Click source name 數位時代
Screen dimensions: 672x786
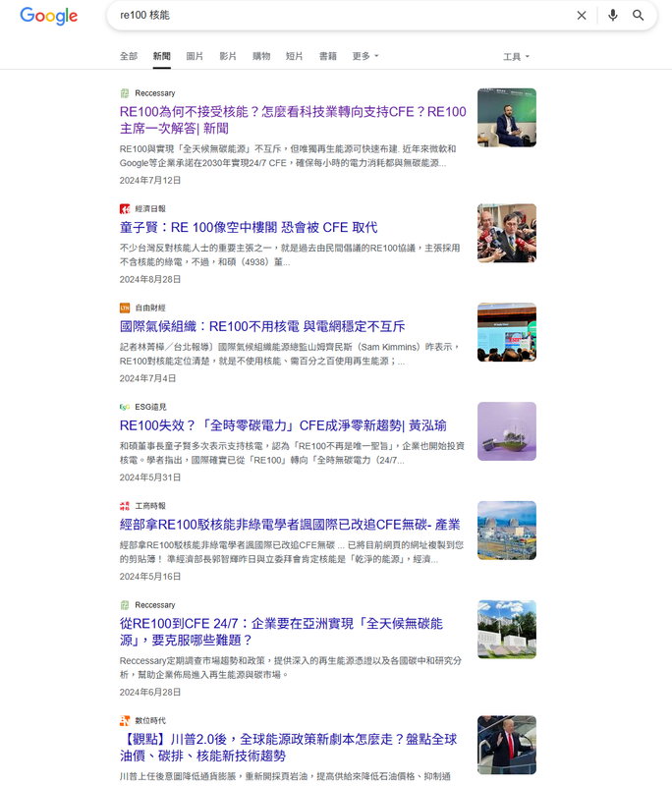150,720
